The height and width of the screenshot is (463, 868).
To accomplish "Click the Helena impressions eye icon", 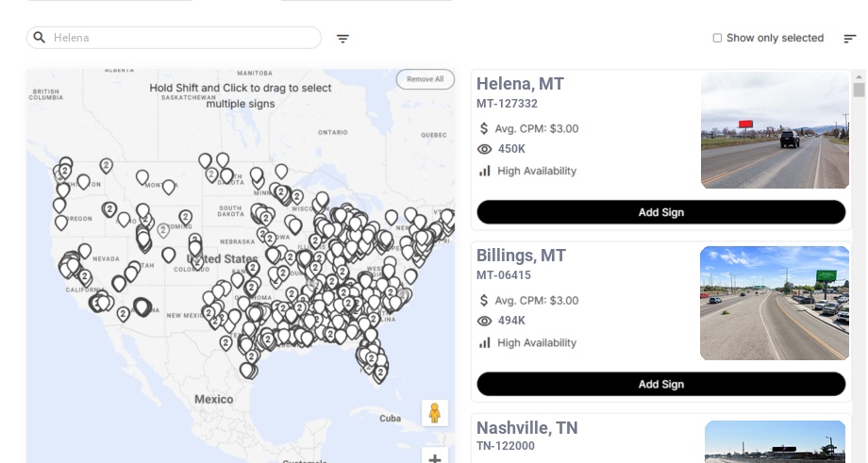I will click(x=485, y=149).
